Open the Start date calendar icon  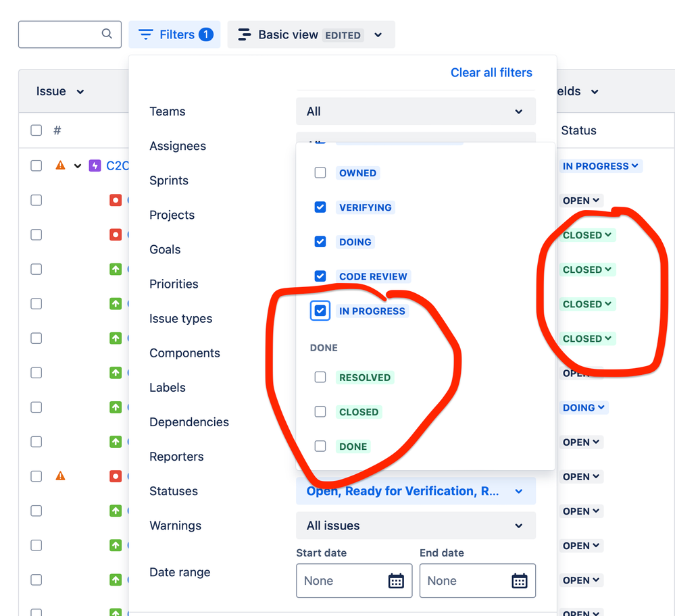click(396, 581)
